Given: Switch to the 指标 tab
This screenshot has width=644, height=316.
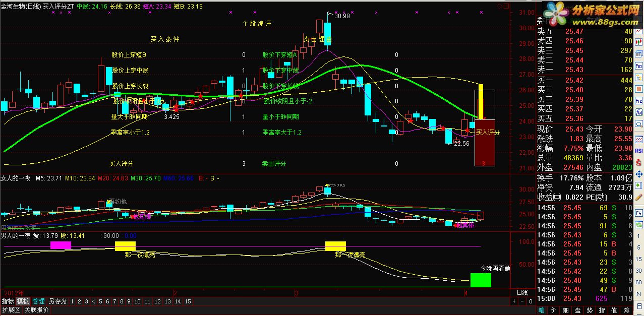Looking at the screenshot, I should coord(8,301).
